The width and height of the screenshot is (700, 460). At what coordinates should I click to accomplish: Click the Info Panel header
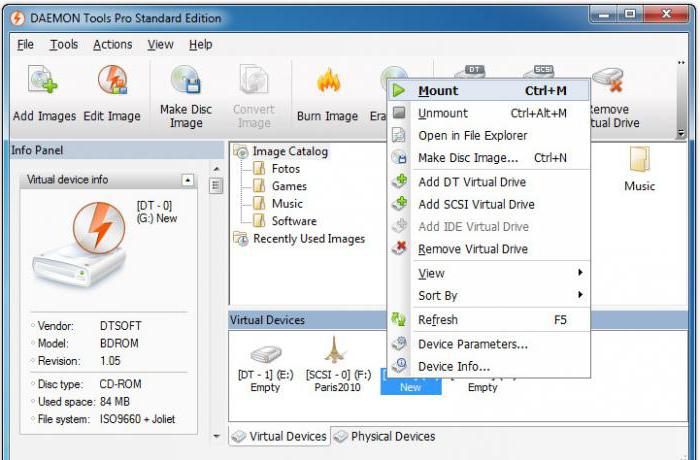click(x=117, y=150)
